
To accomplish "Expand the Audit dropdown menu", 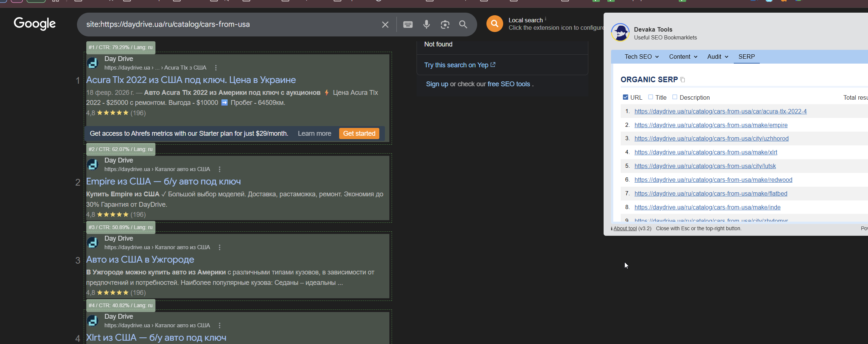I will point(718,57).
